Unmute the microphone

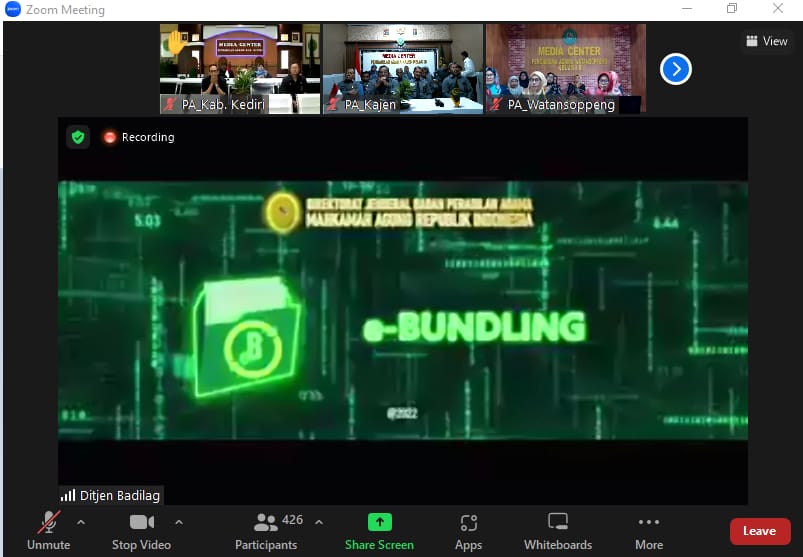coord(49,531)
